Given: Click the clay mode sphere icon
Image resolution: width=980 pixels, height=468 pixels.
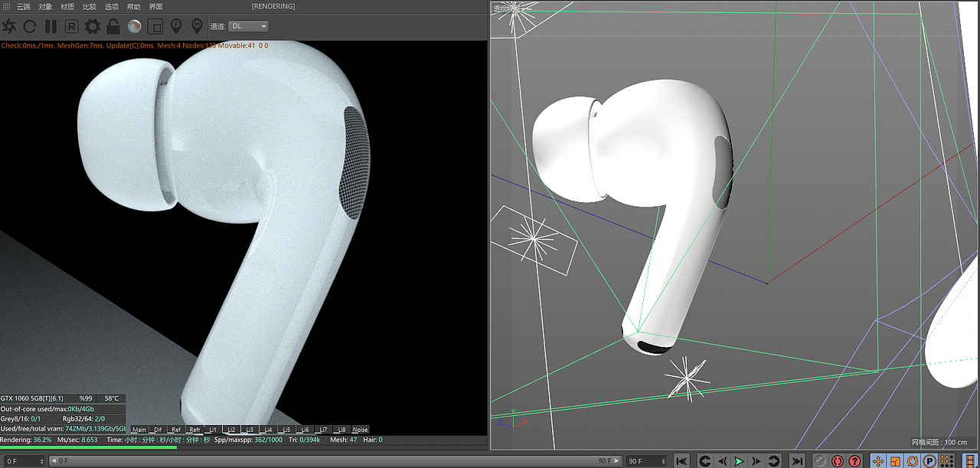Looking at the screenshot, I should tap(134, 26).
